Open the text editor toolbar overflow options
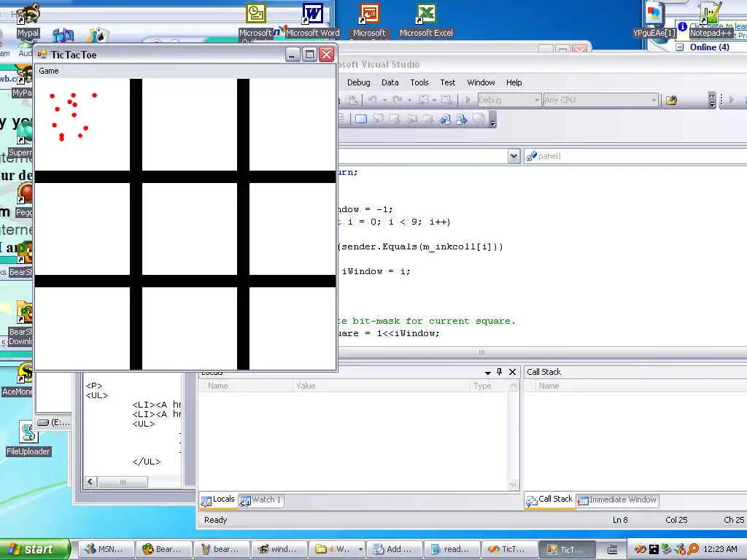Screen dimensions: 747x560 [x=493, y=120]
